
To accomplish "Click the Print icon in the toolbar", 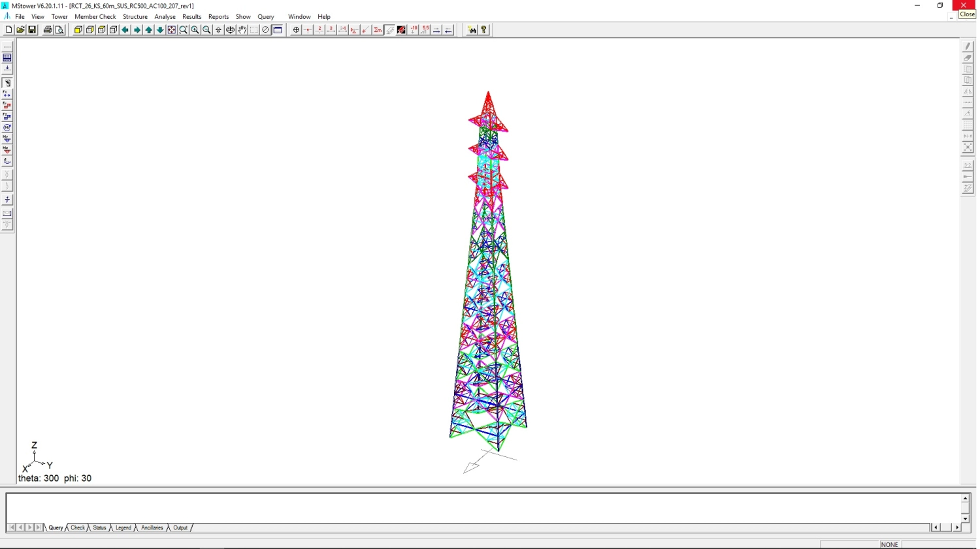I will pyautogui.click(x=48, y=30).
